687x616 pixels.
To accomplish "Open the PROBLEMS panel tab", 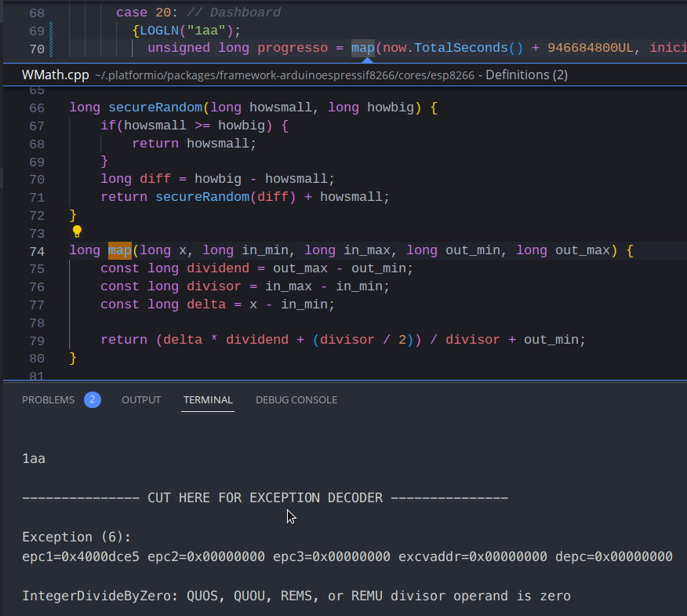I will point(48,399).
